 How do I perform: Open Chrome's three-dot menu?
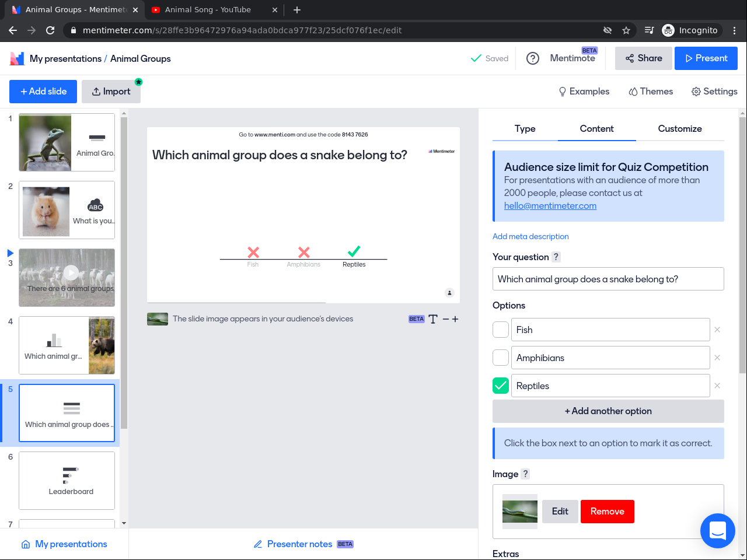point(735,30)
